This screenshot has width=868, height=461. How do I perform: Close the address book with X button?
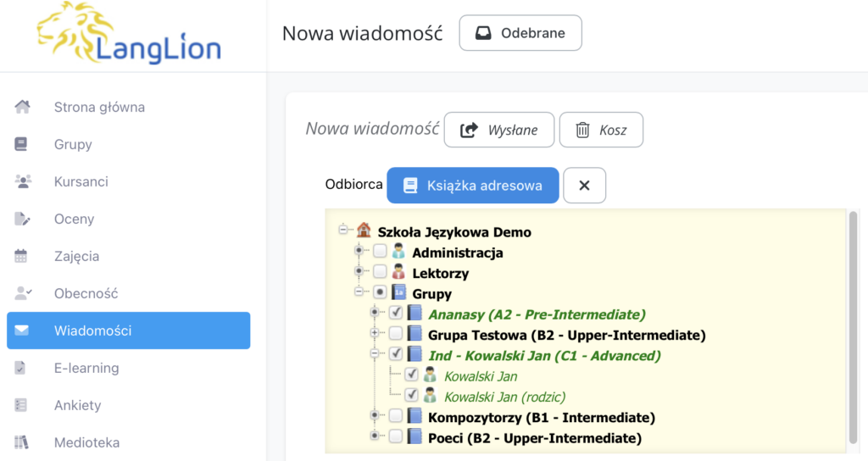[x=584, y=186]
